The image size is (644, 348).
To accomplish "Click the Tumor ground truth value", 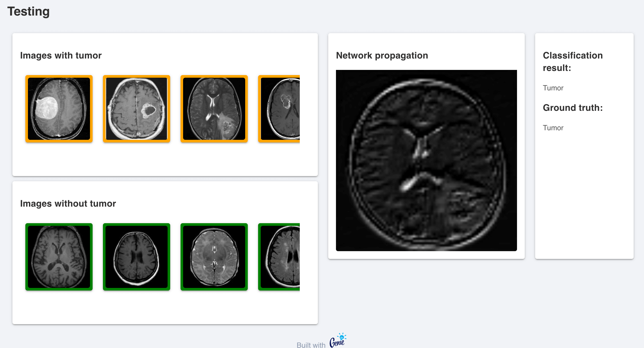I will 553,128.
